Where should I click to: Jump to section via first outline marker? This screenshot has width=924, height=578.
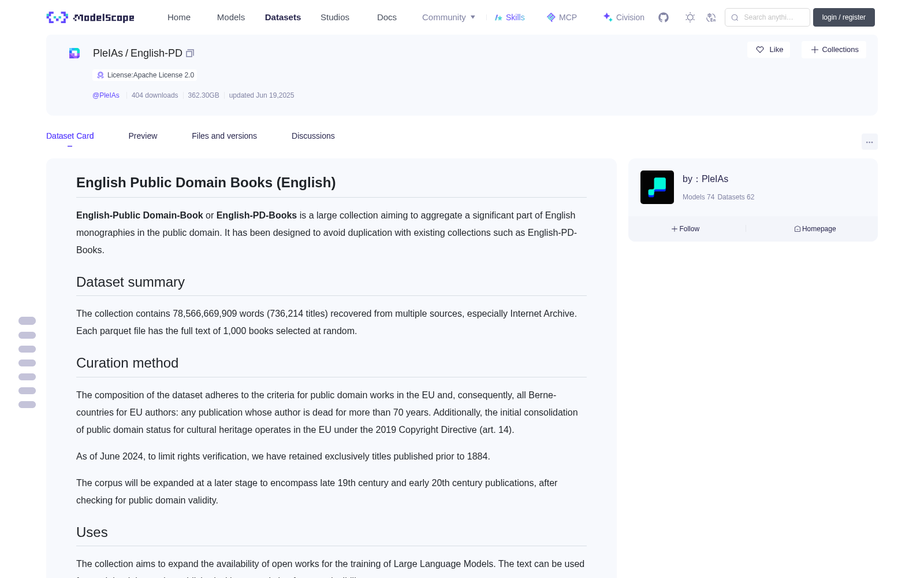(27, 321)
